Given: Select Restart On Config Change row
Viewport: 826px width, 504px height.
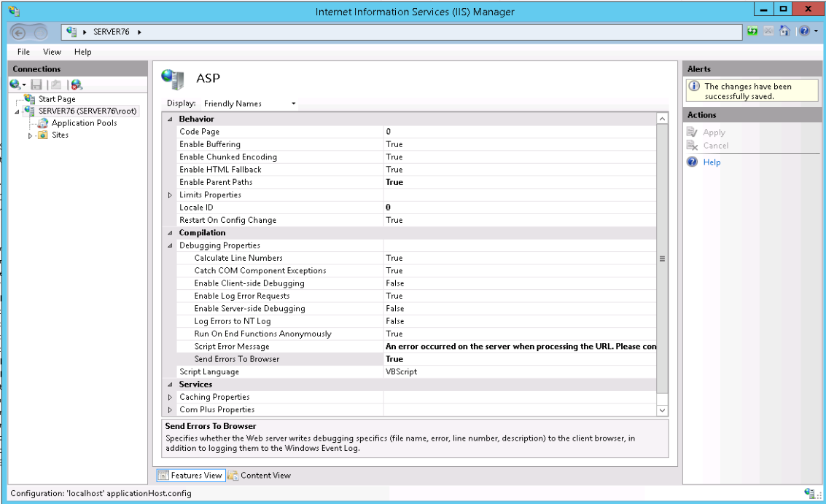Looking at the screenshot, I should tap(416, 220).
